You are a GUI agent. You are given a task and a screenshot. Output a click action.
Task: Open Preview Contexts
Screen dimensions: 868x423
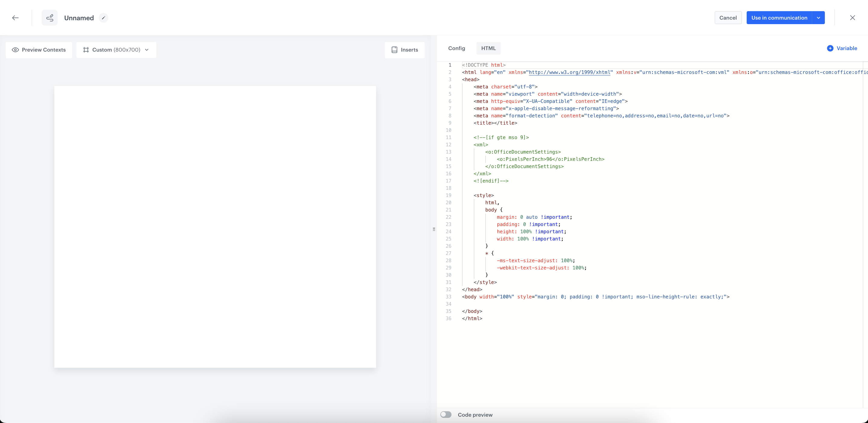pyautogui.click(x=39, y=49)
